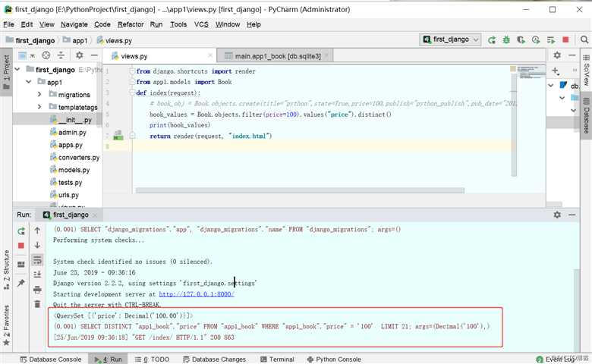The height and width of the screenshot is (364, 592).
Task: Open the Navigate menu
Action: [x=74, y=24]
